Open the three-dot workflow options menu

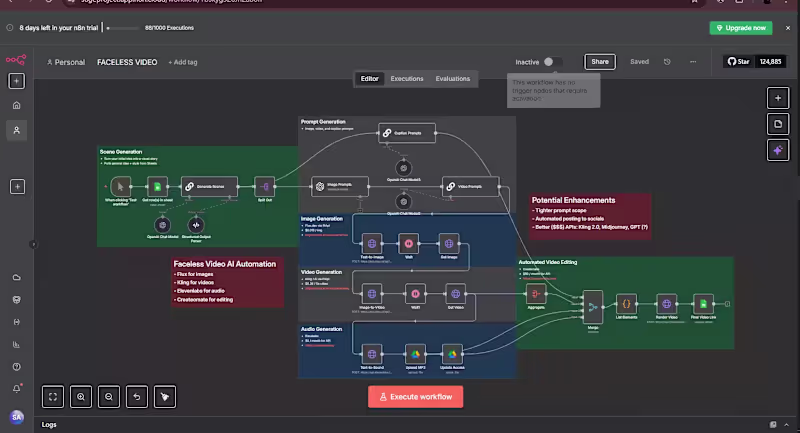pos(693,62)
